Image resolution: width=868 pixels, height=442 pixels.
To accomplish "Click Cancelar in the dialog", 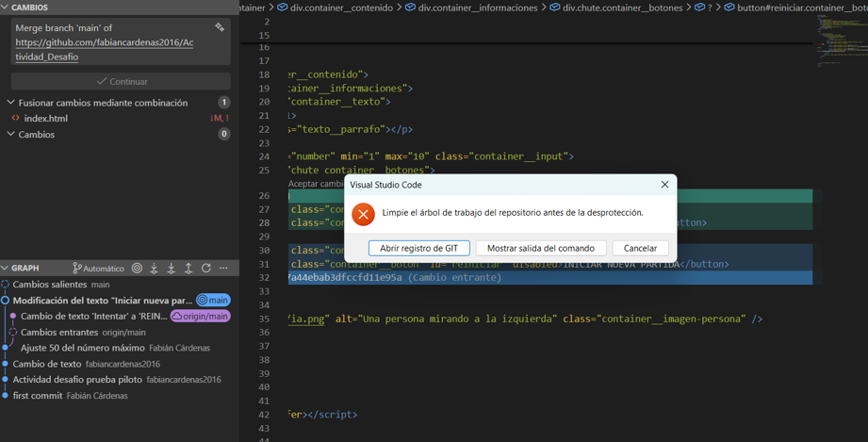I will (x=641, y=248).
